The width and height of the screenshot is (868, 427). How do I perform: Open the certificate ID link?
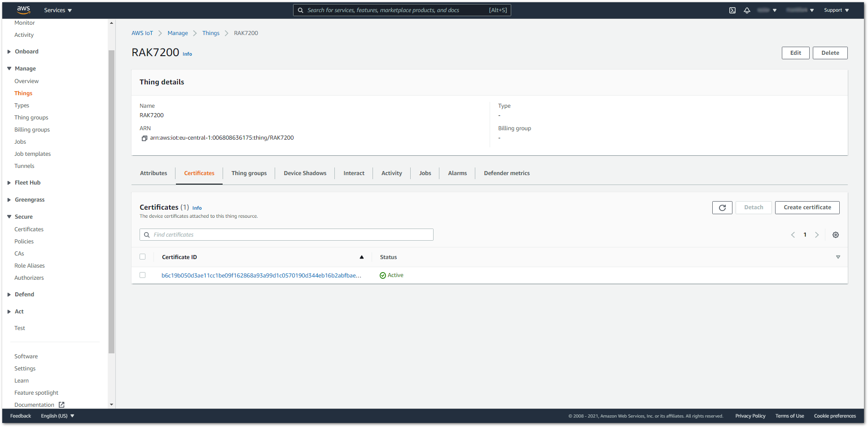(262, 275)
